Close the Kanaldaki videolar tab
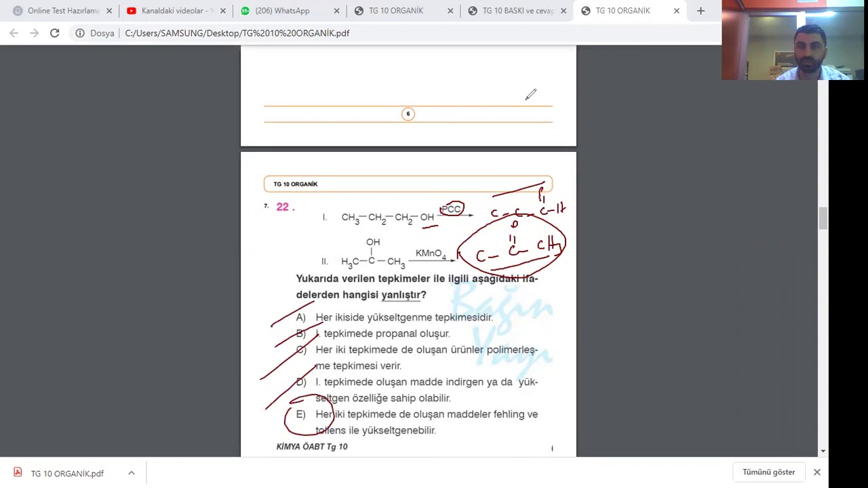 222,11
